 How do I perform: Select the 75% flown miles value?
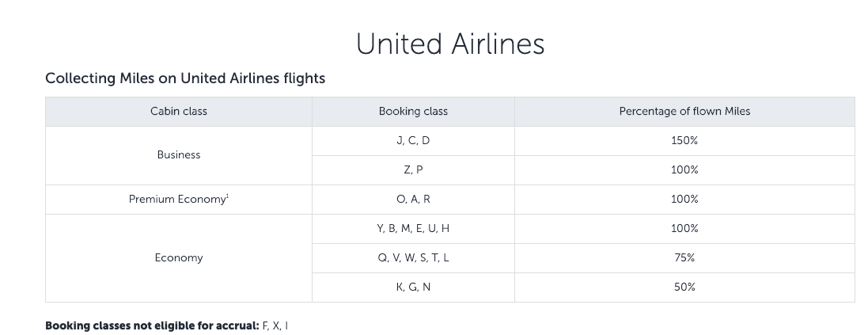pyautogui.click(x=684, y=258)
